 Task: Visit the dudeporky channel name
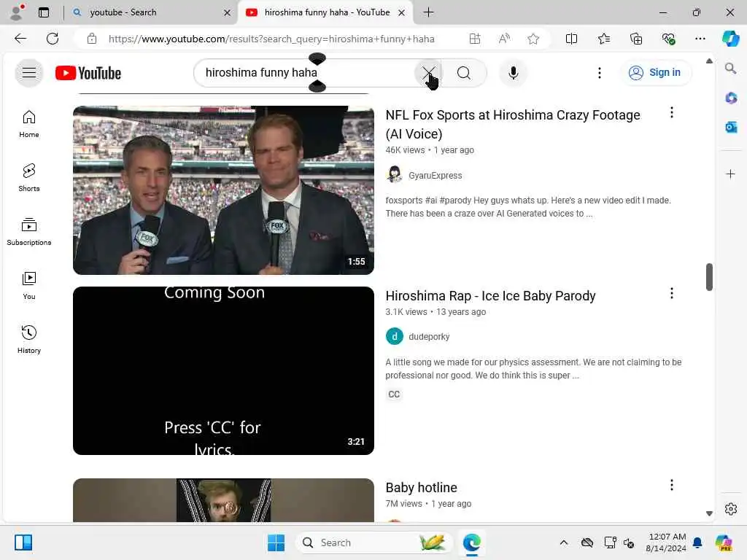click(429, 337)
